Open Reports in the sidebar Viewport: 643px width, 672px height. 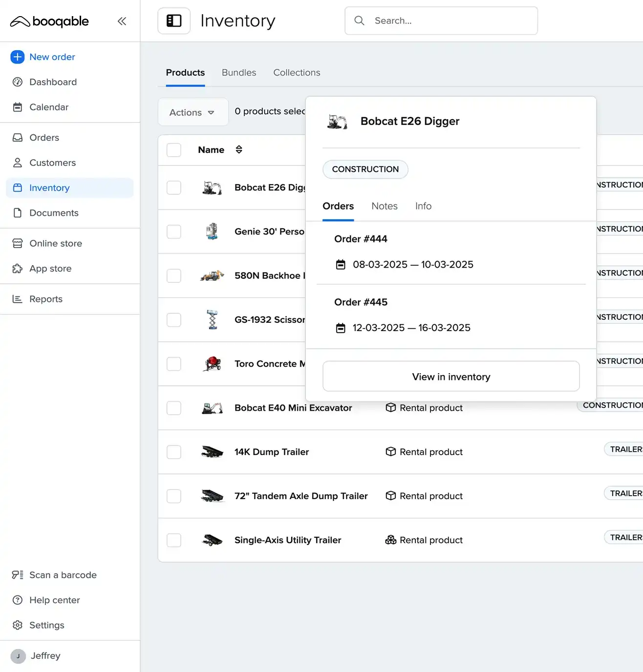click(x=46, y=299)
